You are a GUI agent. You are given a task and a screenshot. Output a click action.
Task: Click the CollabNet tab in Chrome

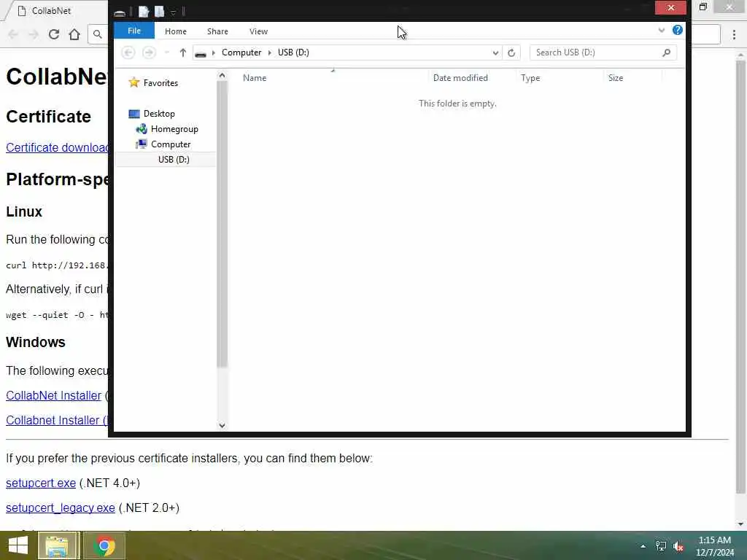[x=53, y=10]
